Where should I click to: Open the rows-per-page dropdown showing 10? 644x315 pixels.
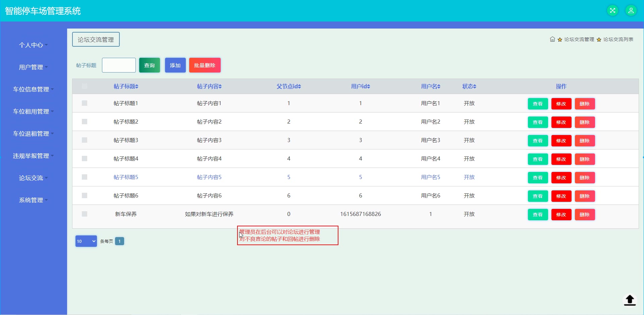86,241
